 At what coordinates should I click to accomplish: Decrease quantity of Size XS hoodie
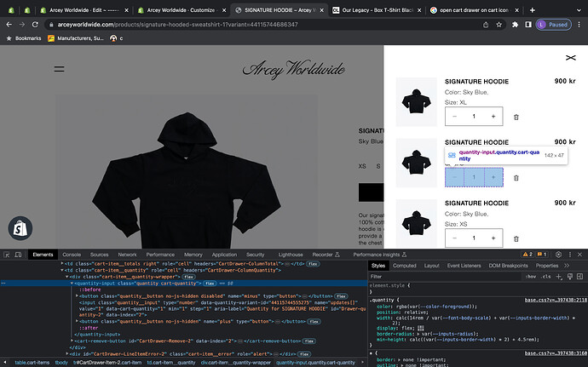(x=454, y=238)
